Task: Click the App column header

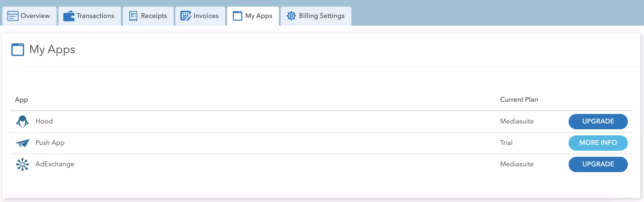Action: [21, 100]
